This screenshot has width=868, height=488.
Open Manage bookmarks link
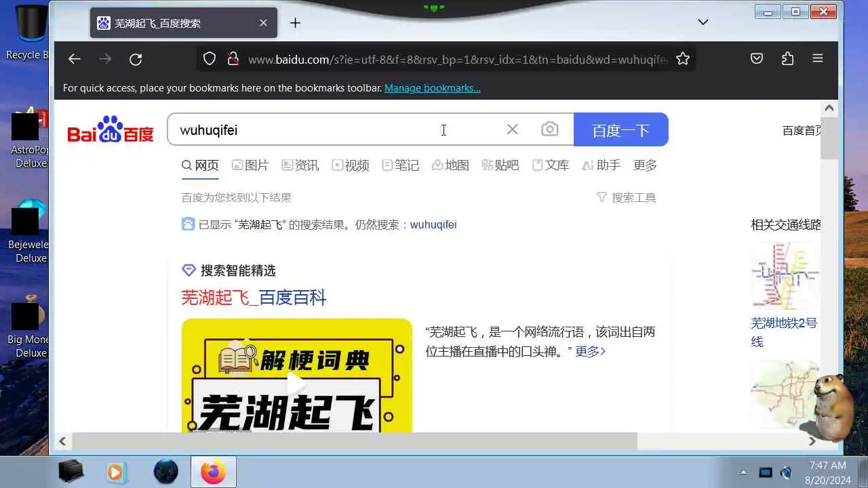click(433, 88)
